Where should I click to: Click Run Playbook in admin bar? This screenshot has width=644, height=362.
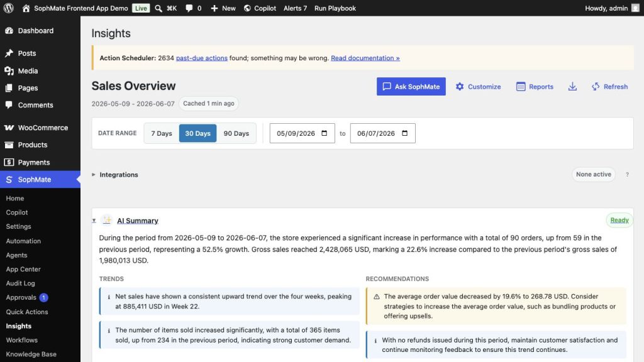pos(335,8)
